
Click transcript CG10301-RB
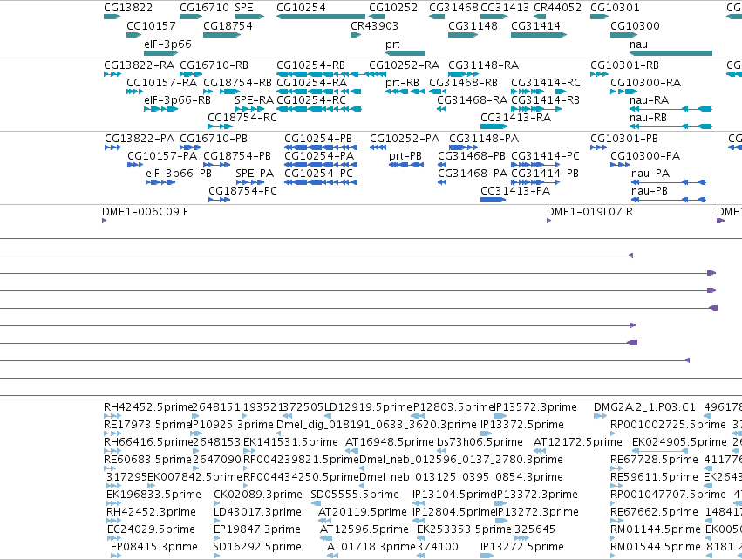click(624, 65)
